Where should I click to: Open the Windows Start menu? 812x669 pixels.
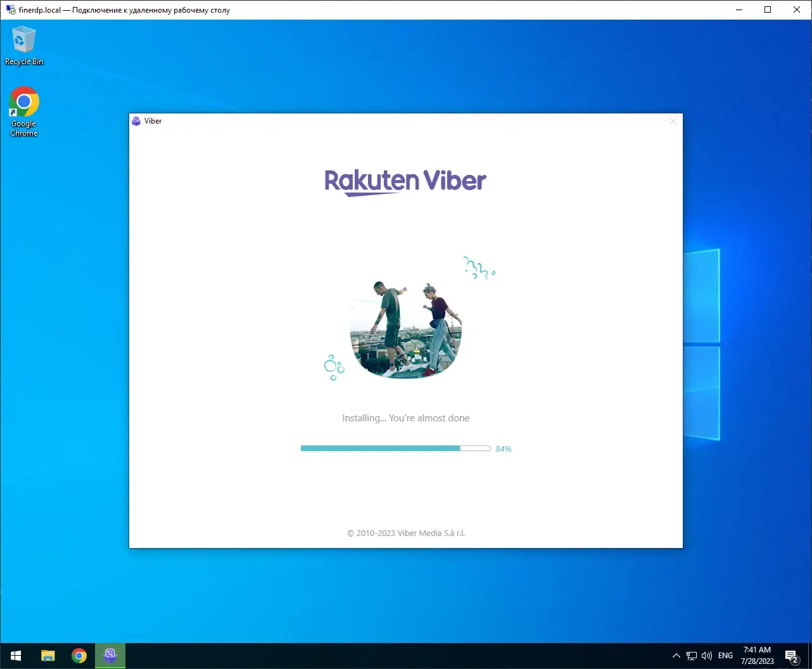pos(16,656)
